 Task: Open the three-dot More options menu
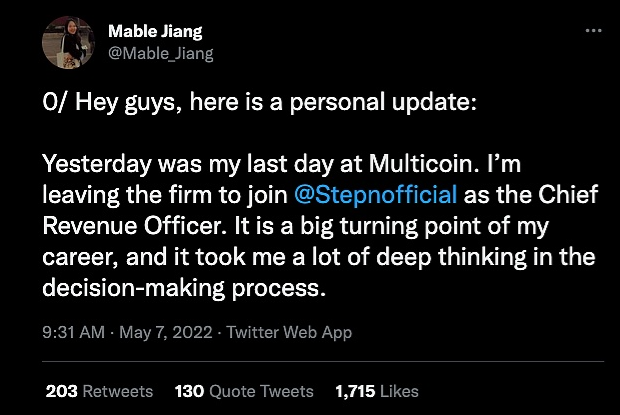pyautogui.click(x=593, y=32)
